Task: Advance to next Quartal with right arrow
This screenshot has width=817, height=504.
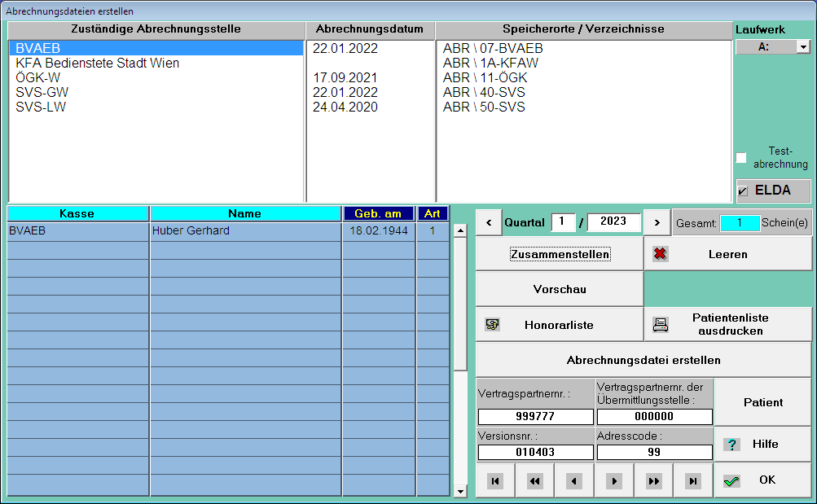Action: pyautogui.click(x=657, y=222)
